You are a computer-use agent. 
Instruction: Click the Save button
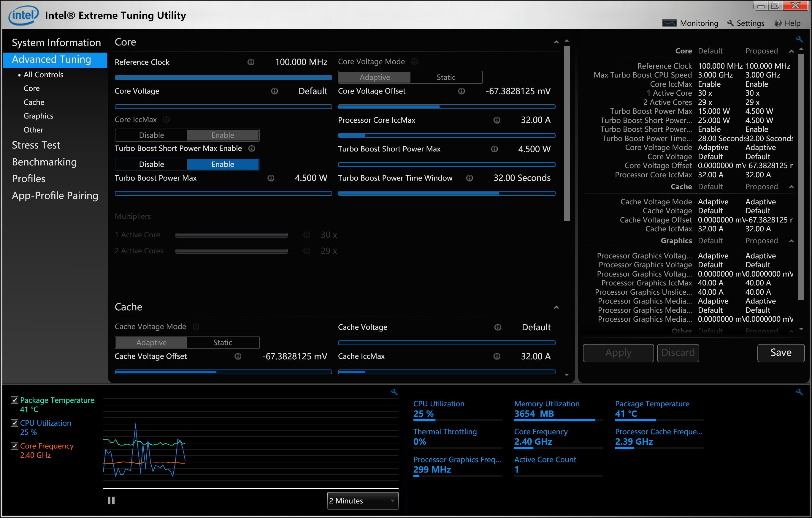click(781, 353)
